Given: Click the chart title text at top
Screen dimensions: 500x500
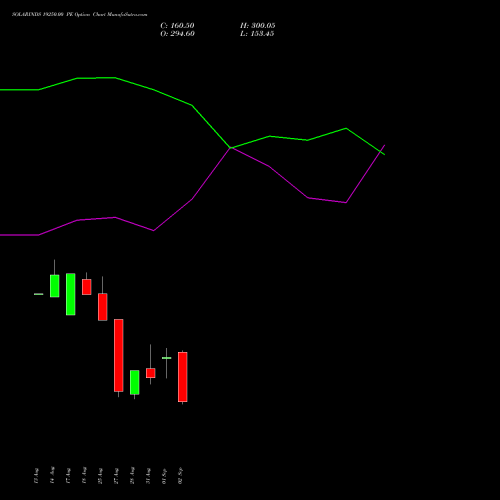Looking at the screenshot, I should pyautogui.click(x=79, y=15).
